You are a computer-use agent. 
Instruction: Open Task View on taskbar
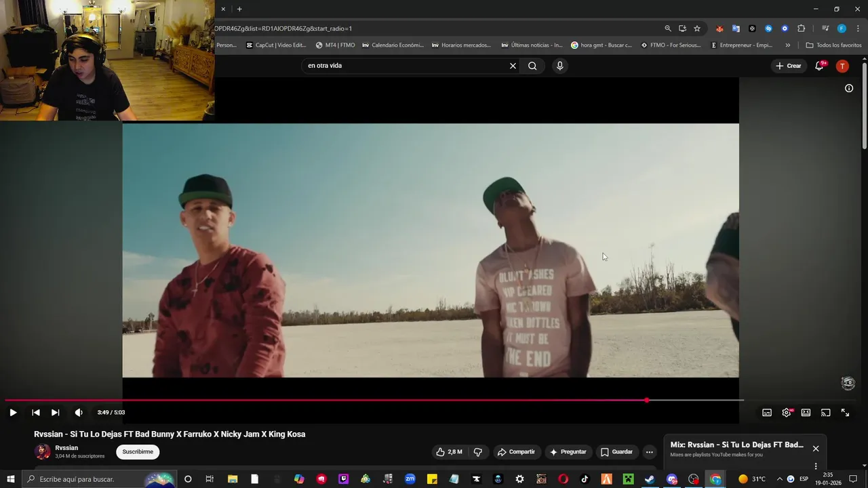(210, 479)
